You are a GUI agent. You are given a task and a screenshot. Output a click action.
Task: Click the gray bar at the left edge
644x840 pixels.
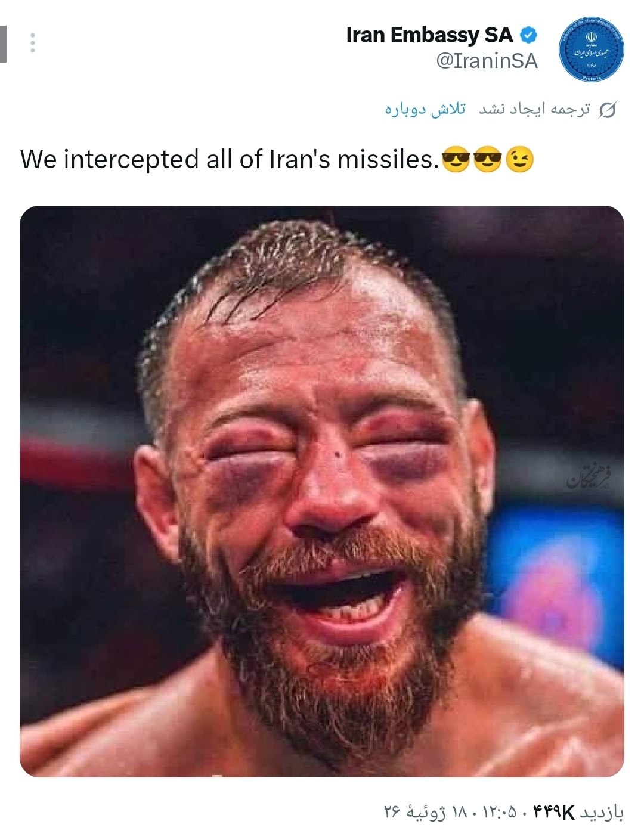[x=3, y=44]
